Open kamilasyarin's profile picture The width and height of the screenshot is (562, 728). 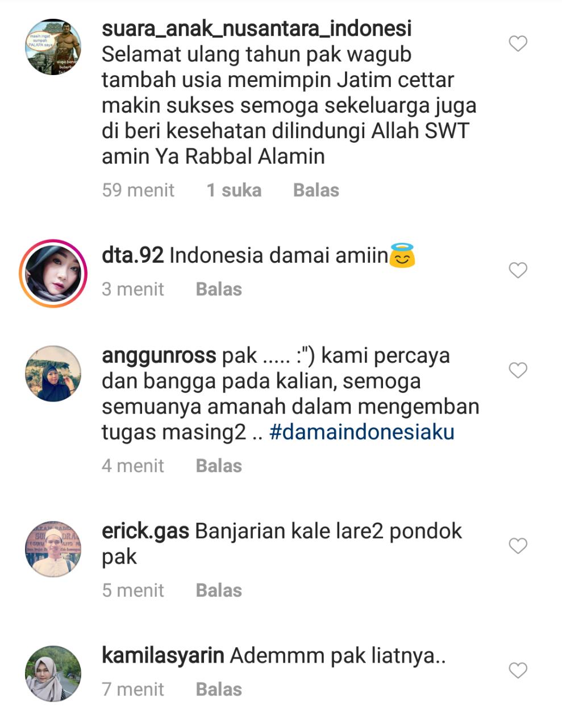click(x=53, y=673)
